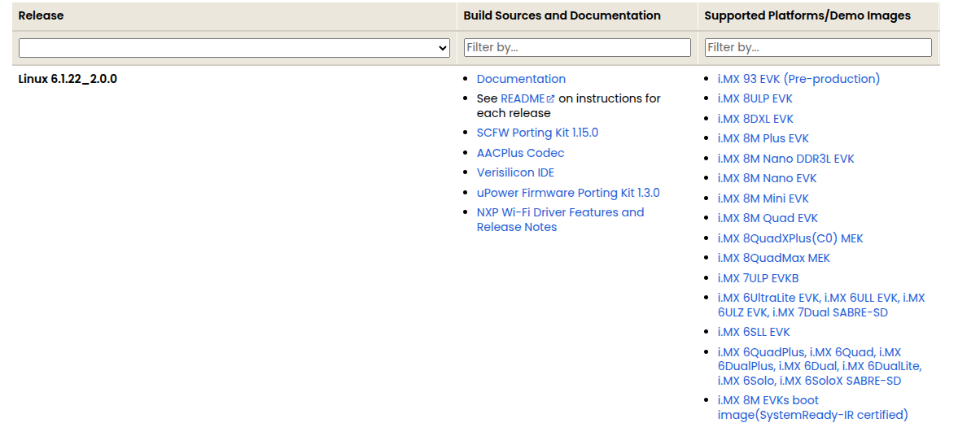
Task: Open the Release filter dropdown
Action: tap(234, 48)
